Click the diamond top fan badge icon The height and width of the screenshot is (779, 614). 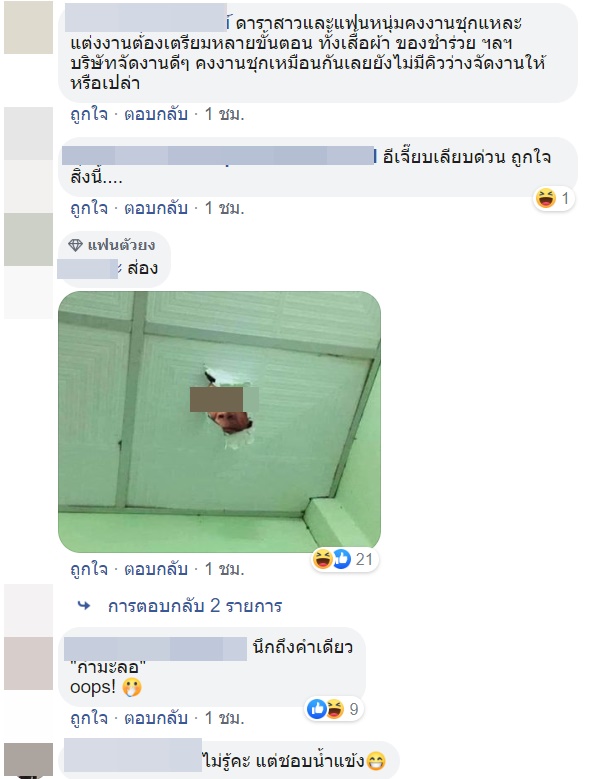(76, 245)
